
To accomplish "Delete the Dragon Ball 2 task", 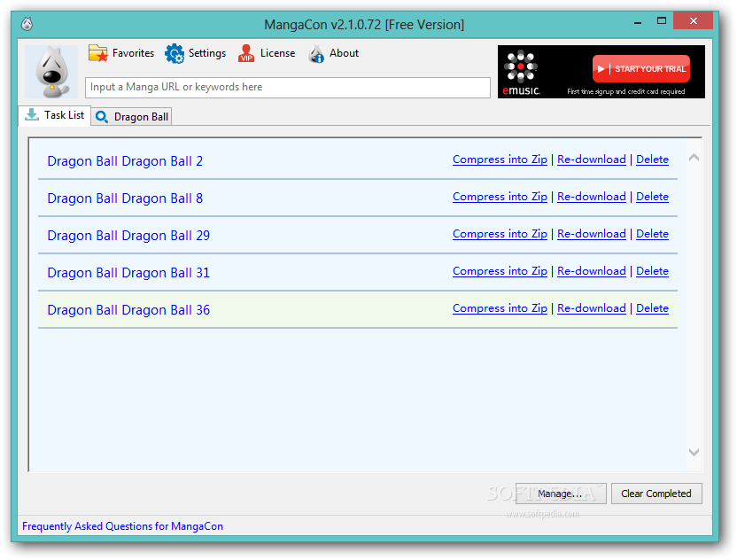I will point(652,159).
